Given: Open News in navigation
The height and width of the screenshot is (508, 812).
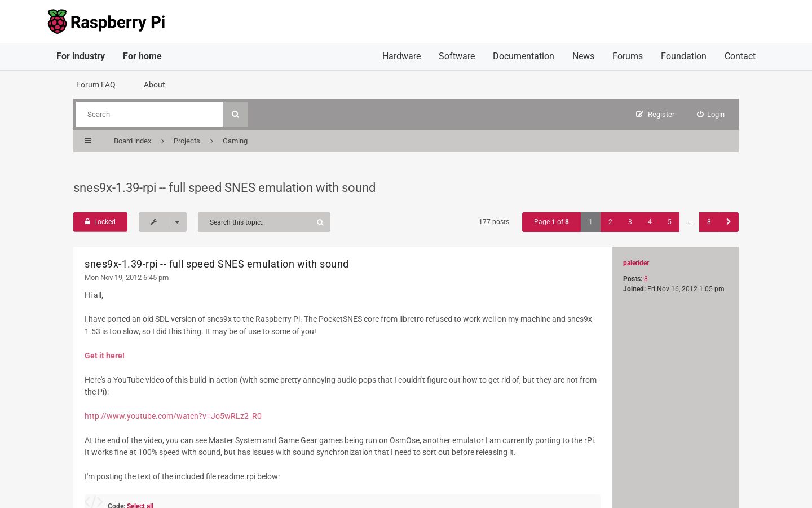Looking at the screenshot, I should tap(583, 56).
